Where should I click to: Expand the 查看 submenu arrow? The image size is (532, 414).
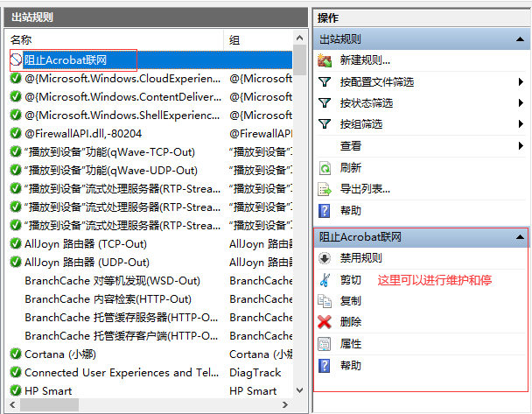tap(521, 146)
